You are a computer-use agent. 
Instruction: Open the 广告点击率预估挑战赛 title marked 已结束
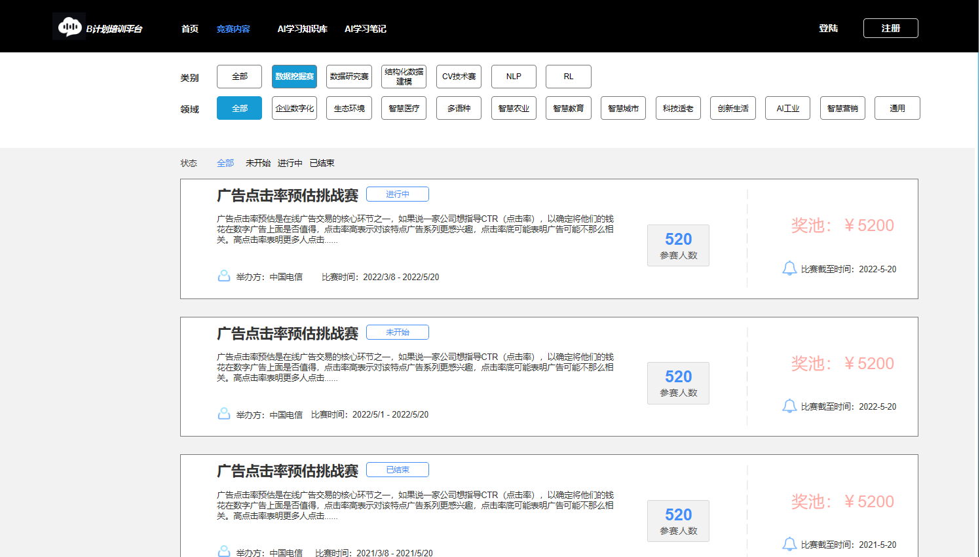[x=288, y=471]
